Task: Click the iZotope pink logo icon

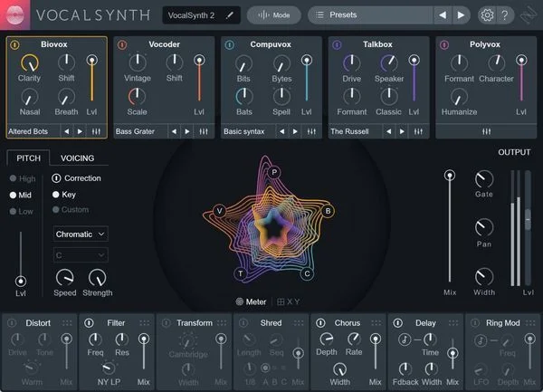Action: [x=14, y=14]
